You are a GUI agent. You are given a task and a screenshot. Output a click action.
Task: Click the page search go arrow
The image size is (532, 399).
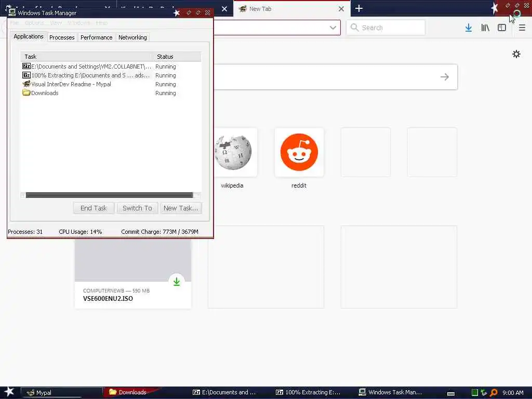pos(445,77)
